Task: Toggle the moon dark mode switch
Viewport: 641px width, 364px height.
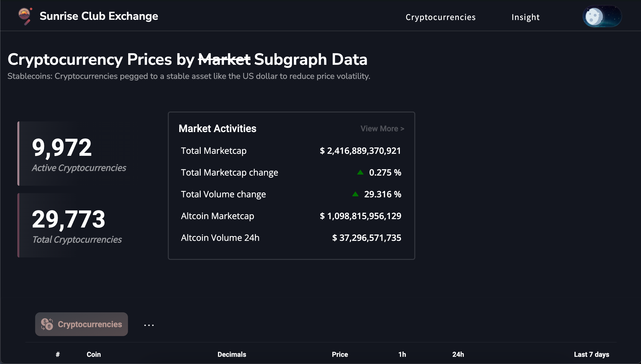Action: click(x=602, y=17)
